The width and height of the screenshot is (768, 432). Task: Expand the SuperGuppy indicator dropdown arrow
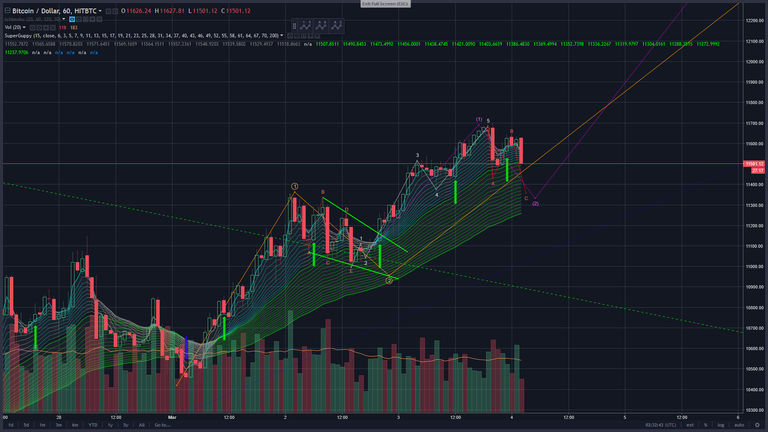point(282,35)
